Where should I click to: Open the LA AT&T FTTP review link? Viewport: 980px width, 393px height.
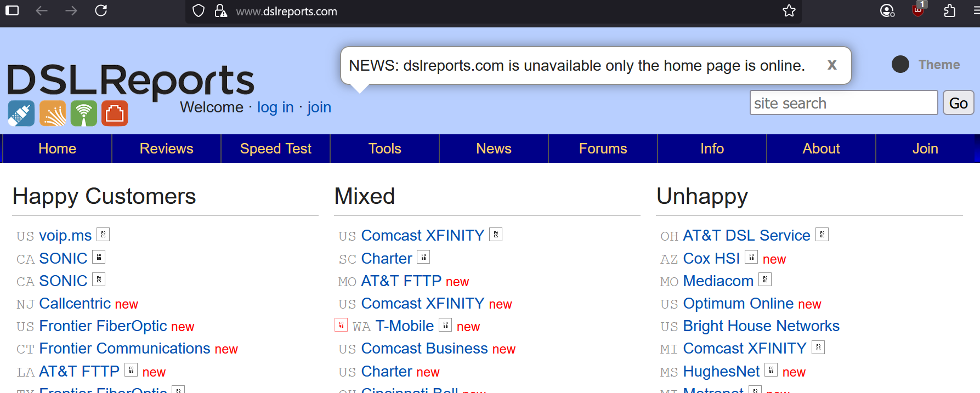click(79, 371)
